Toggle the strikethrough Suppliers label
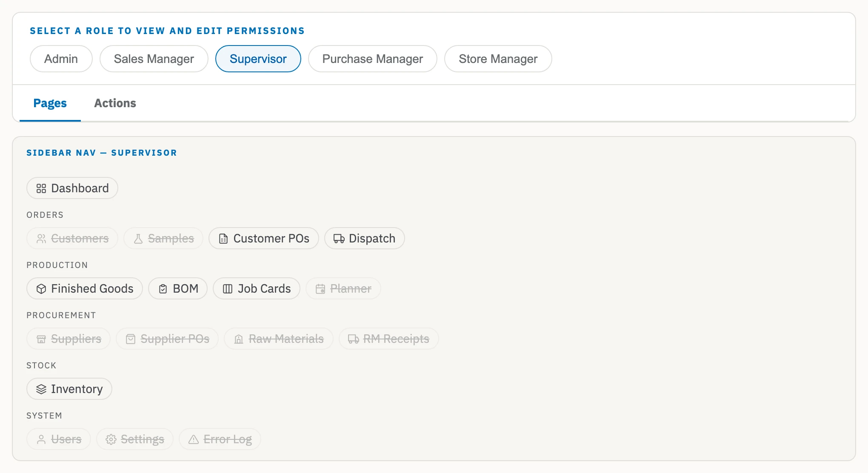The image size is (868, 473). (x=76, y=339)
